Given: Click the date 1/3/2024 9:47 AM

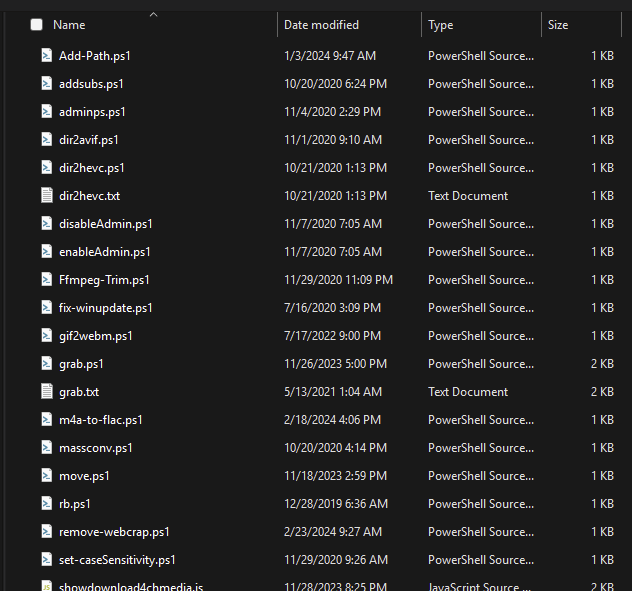Looking at the screenshot, I should (x=330, y=56).
